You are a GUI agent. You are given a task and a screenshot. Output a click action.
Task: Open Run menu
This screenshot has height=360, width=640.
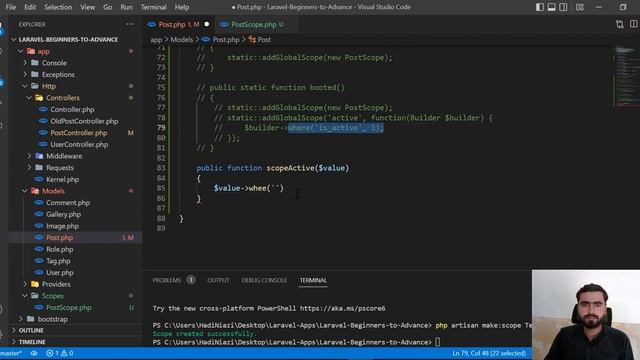126,7
